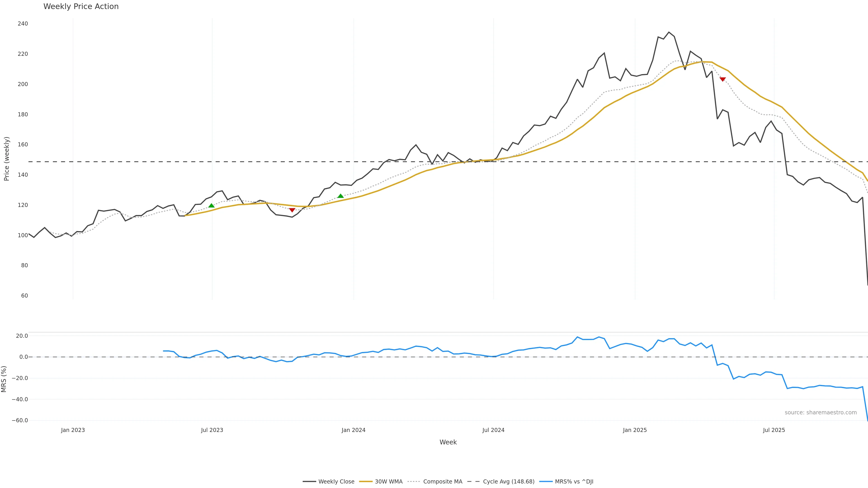Click the Price (weekly) y-axis title
The width and height of the screenshot is (868, 488).
point(6,159)
